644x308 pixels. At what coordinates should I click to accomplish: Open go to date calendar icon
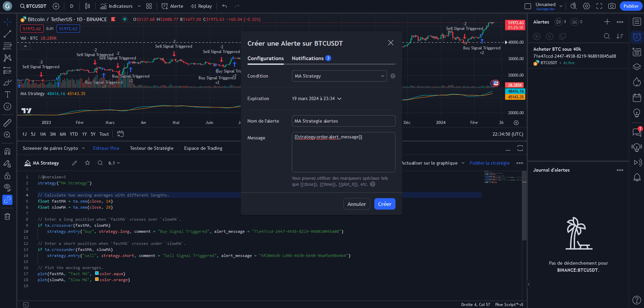pyautogui.click(x=120, y=134)
